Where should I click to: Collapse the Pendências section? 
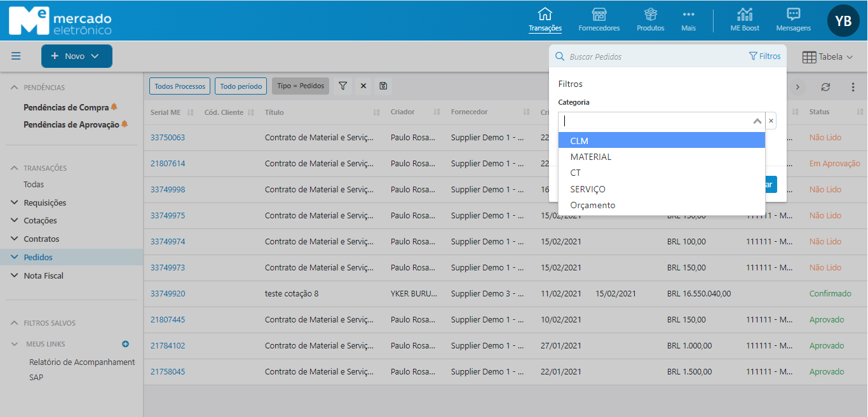pos(15,88)
